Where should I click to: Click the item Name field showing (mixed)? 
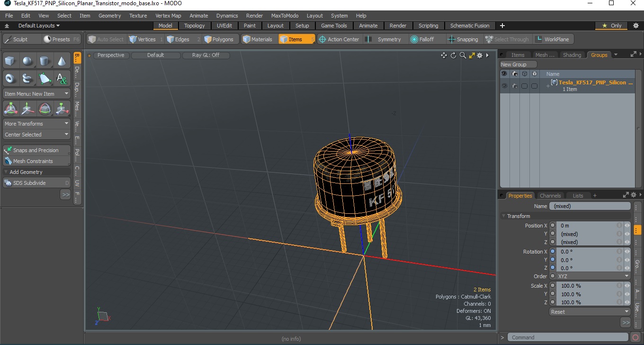coord(590,206)
